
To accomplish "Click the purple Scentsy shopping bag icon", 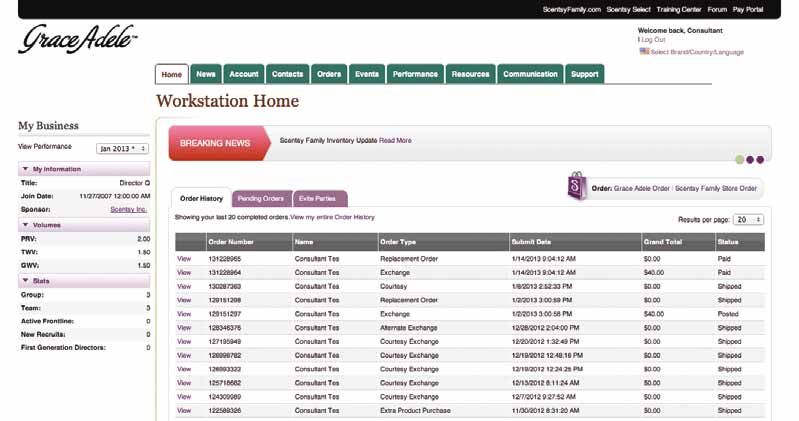I will (577, 186).
